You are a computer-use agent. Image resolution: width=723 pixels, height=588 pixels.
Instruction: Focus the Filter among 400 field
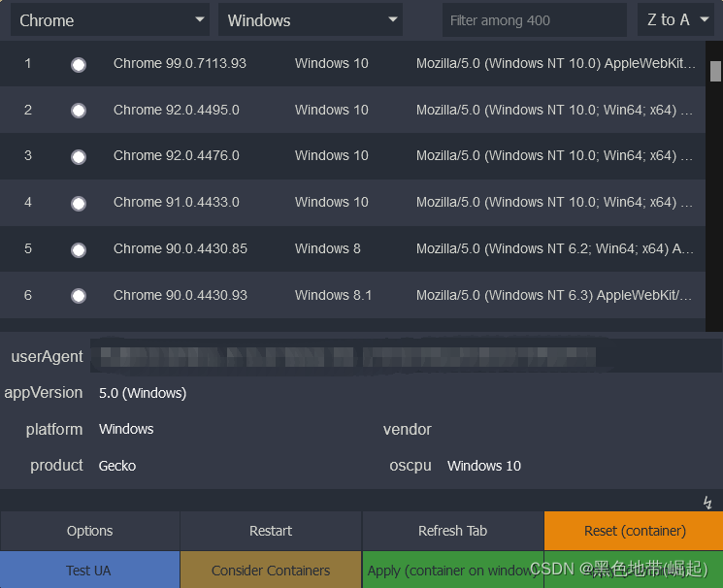(535, 19)
